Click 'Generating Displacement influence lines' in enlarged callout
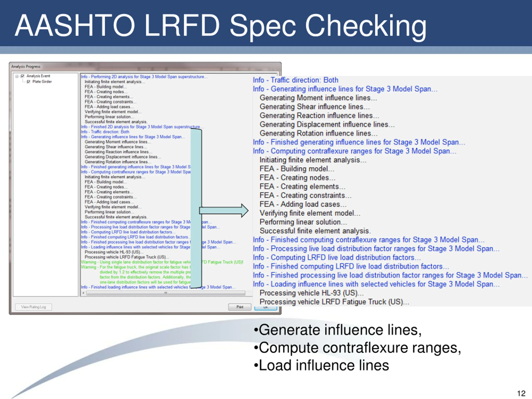The height and width of the screenshot is (399, 532). (327, 124)
